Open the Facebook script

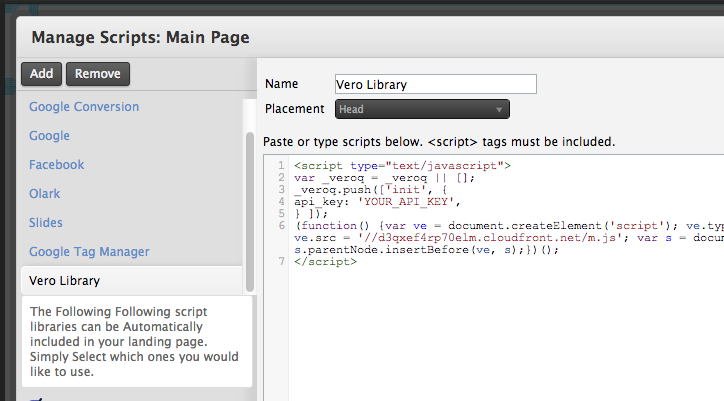tap(56, 165)
